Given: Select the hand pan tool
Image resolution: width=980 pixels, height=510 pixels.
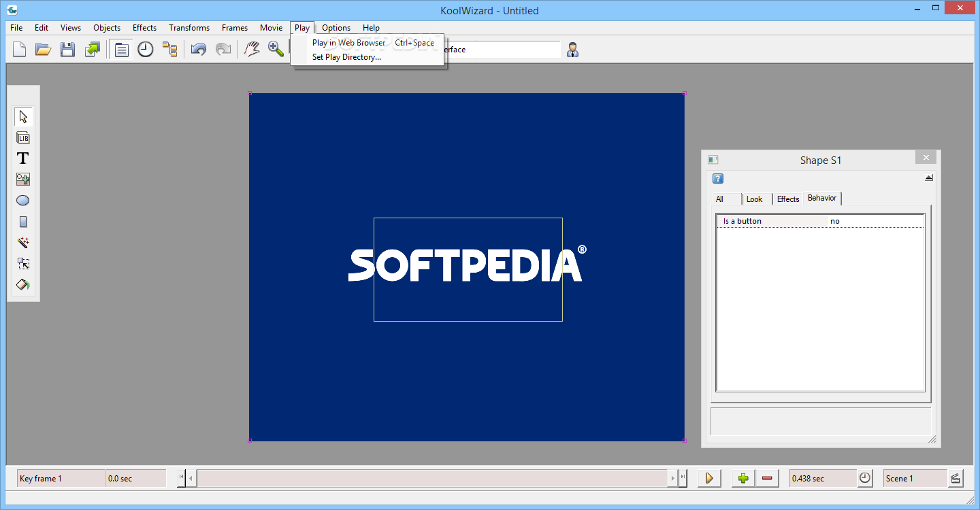Looking at the screenshot, I should pos(252,49).
